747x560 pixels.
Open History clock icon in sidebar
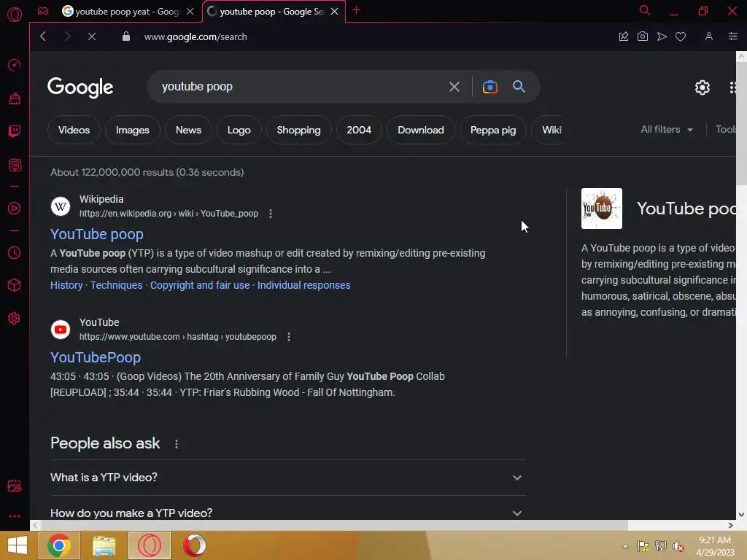tap(15, 252)
